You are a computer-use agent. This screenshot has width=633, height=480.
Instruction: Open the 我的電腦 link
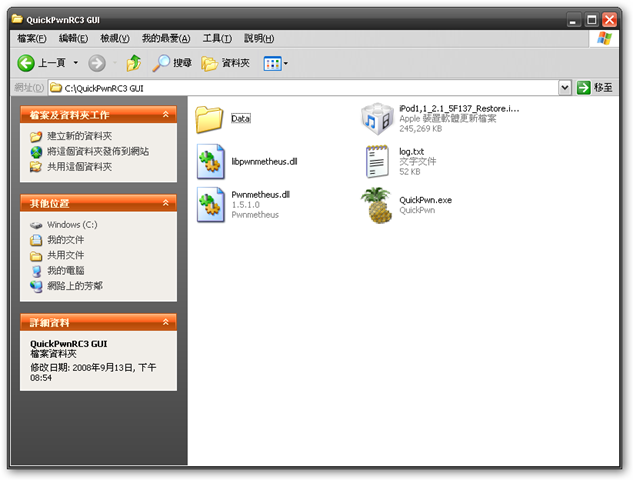click(x=66, y=270)
